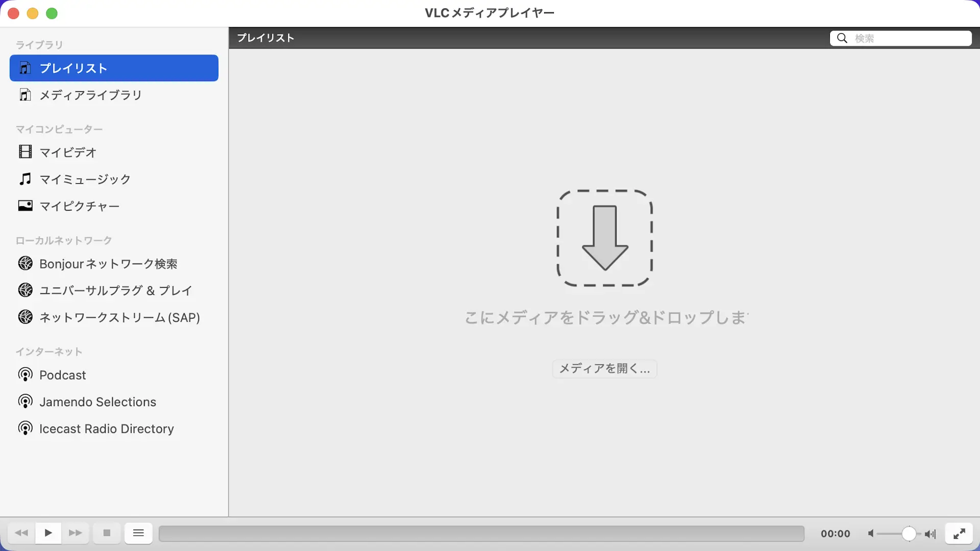980x551 pixels.
Task: Click the drag-and-drop arrow zone
Action: click(604, 238)
